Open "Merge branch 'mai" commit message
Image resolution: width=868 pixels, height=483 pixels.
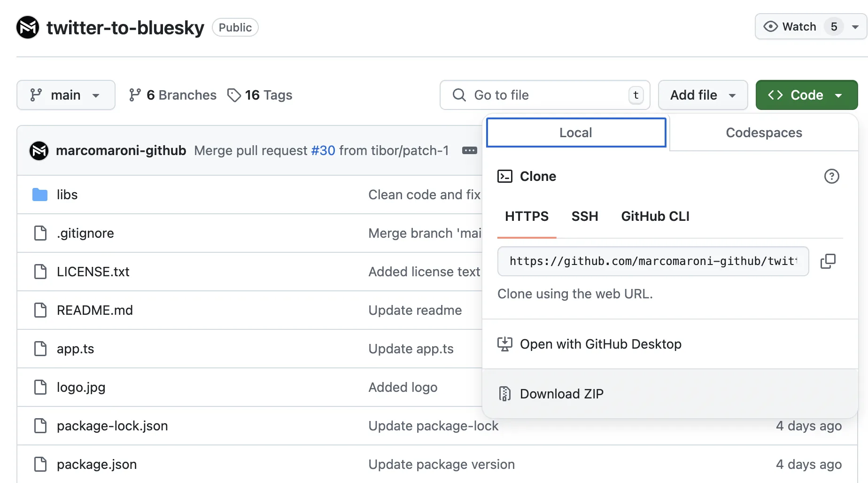click(425, 233)
